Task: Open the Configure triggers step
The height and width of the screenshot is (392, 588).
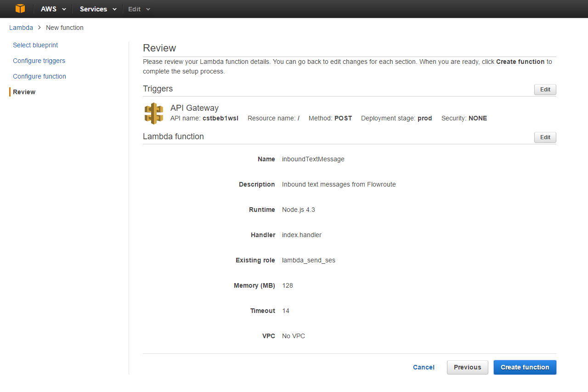Action: click(39, 61)
